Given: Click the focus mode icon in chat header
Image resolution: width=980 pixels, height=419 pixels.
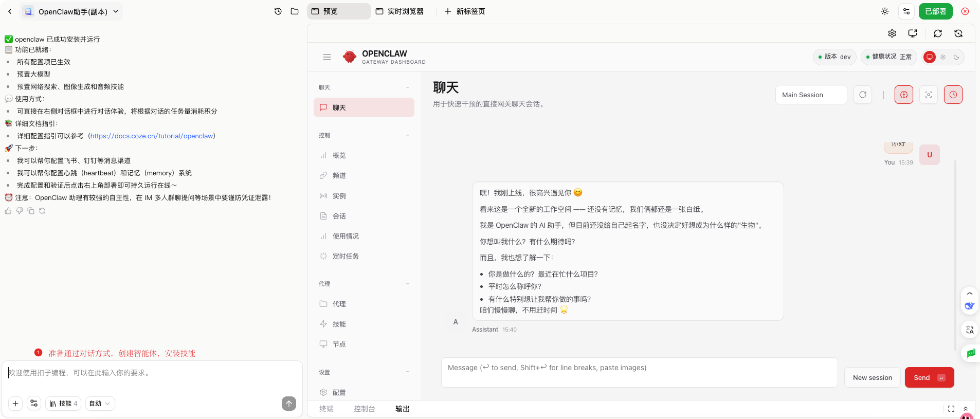Looking at the screenshot, I should [929, 95].
